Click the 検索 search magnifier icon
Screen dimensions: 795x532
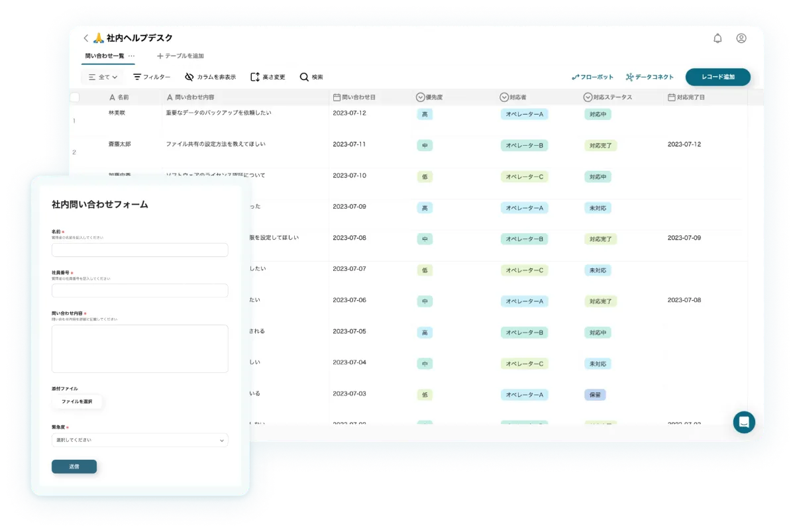304,77
